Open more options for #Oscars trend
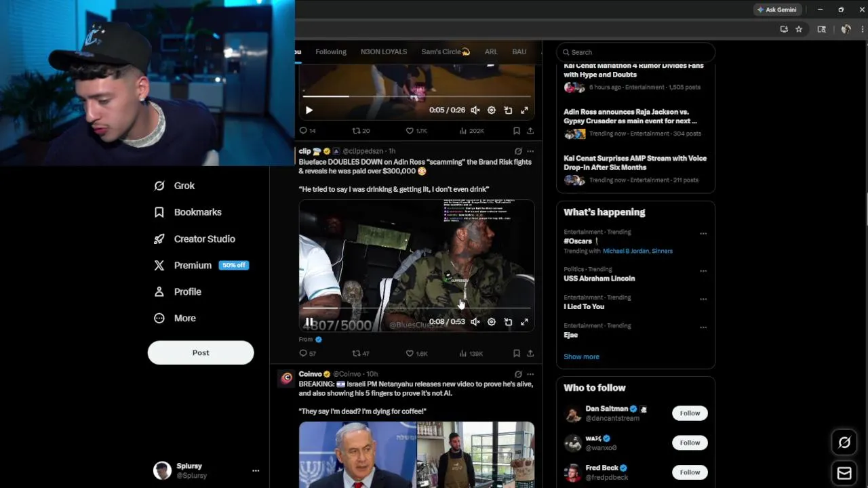 (703, 233)
